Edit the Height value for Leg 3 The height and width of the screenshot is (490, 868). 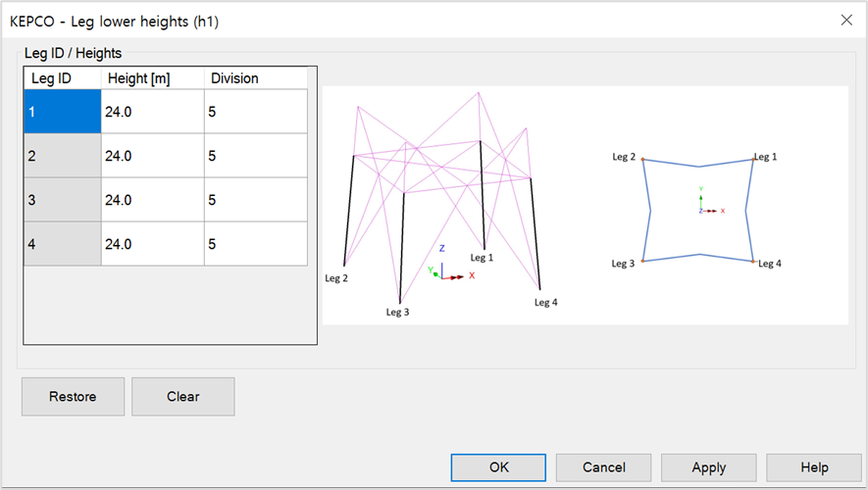(x=152, y=200)
